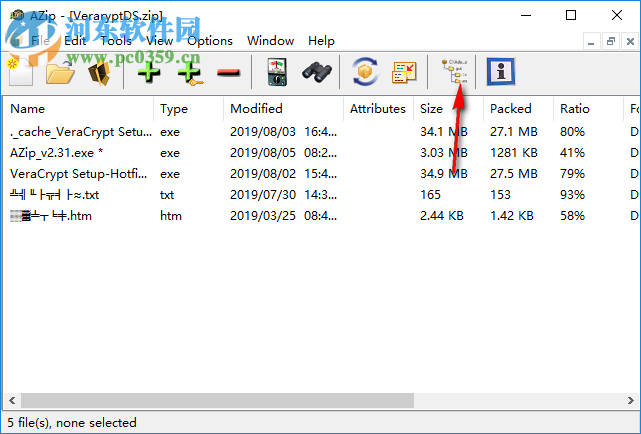641x434 pixels.
Task: Restore down the inner archive child window
Action: (611, 41)
